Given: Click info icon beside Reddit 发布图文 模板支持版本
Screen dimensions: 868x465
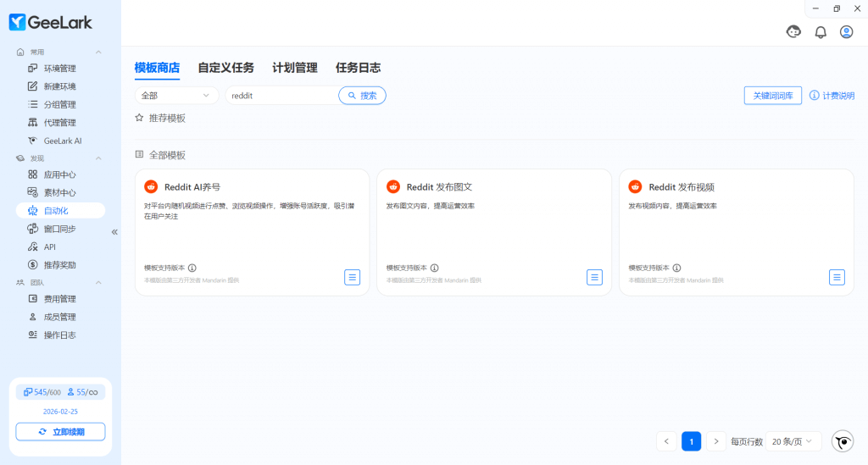Looking at the screenshot, I should click(435, 268).
